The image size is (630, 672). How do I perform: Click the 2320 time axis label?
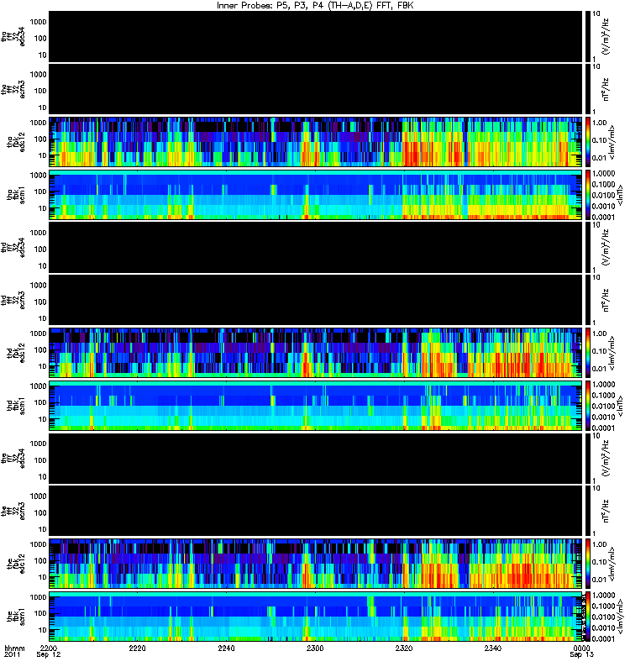[x=404, y=648]
